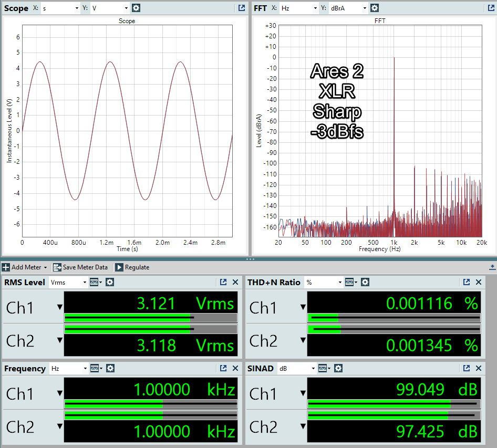
Task: Open THD+N Ratio meter settings gear
Action: (365, 282)
